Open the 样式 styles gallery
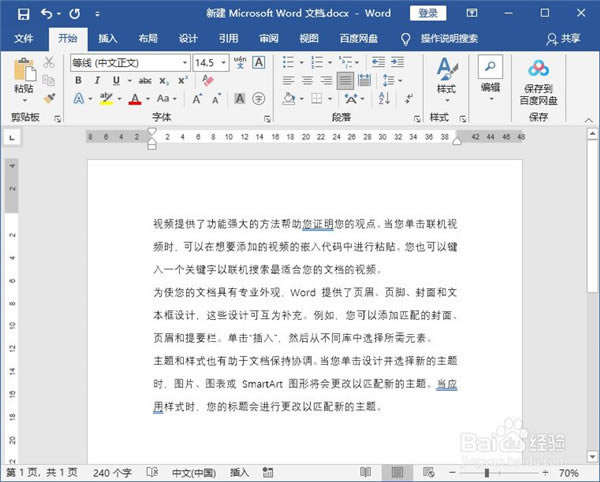The height and width of the screenshot is (482, 600). click(x=447, y=80)
